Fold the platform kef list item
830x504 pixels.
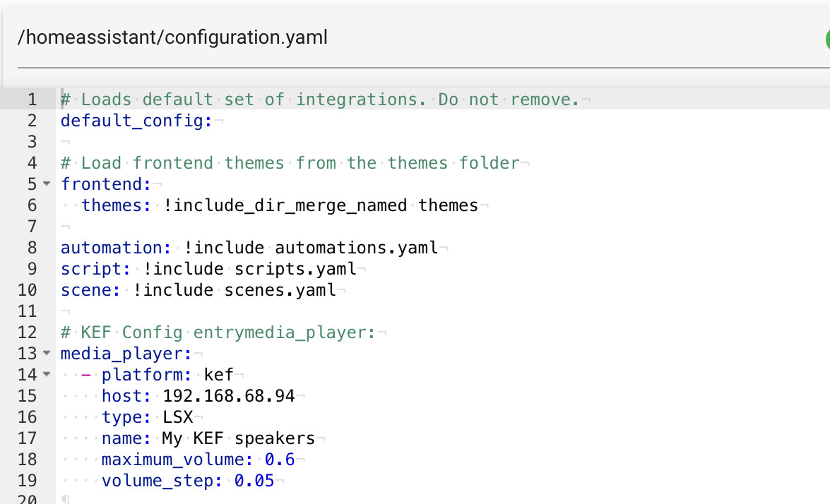coord(47,375)
